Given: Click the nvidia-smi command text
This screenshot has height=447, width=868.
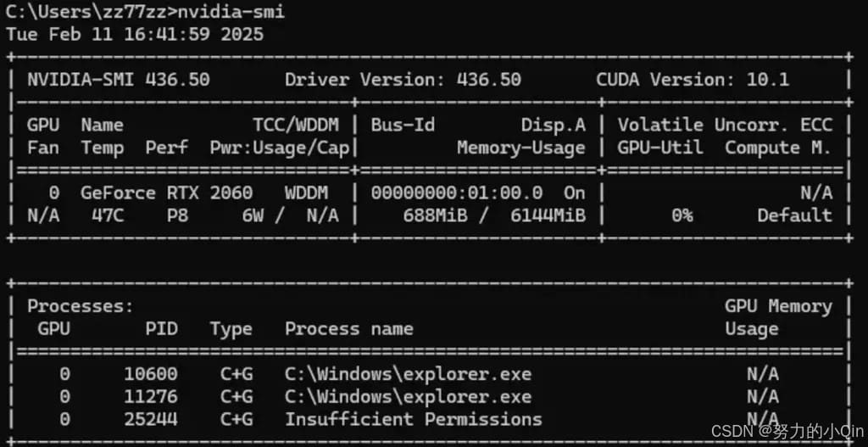Looking at the screenshot, I should click(231, 12).
